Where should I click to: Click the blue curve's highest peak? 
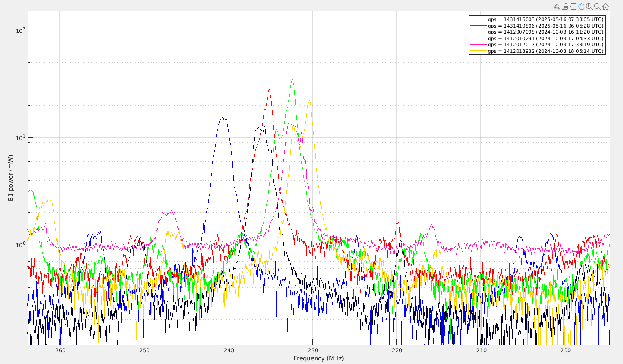click(x=222, y=118)
